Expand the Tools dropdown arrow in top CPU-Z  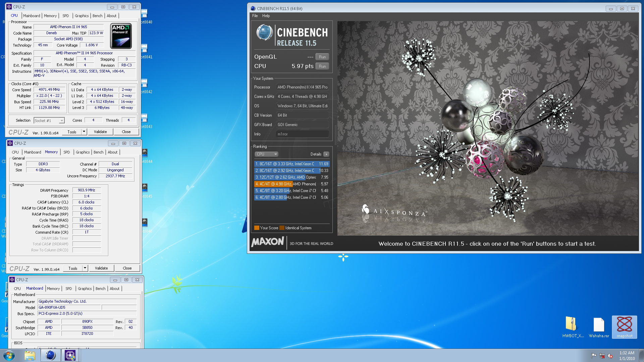click(84, 132)
